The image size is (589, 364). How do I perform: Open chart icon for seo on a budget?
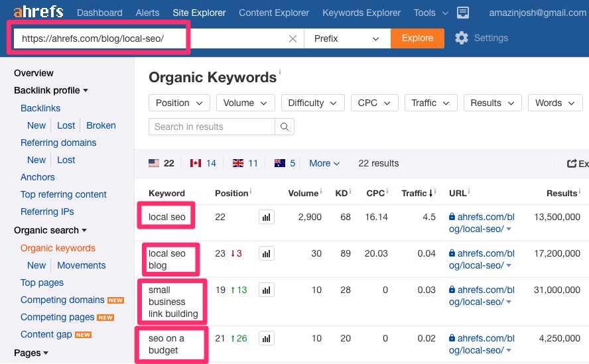[x=267, y=338]
